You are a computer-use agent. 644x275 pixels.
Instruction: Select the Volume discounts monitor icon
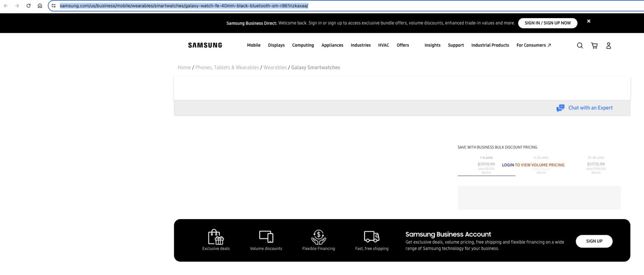(266, 236)
